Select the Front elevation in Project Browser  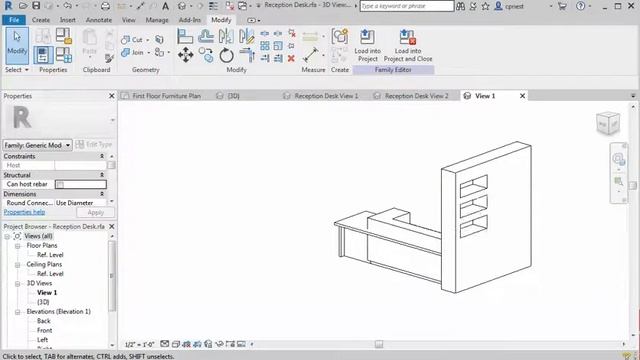point(44,331)
